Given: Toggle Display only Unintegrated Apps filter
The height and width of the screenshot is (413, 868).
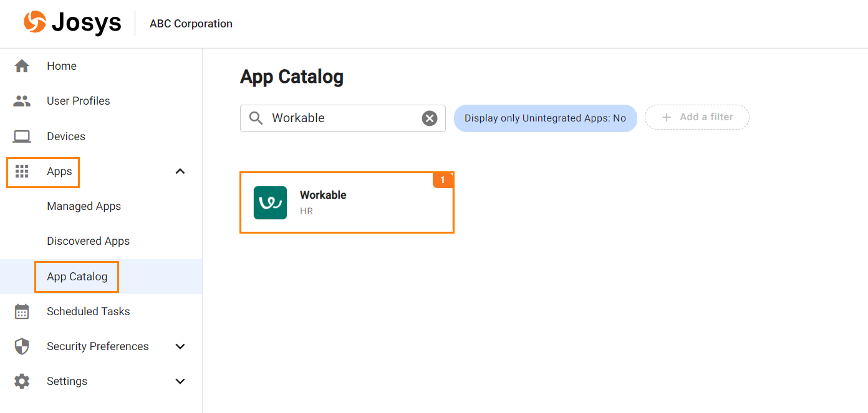Looking at the screenshot, I should (545, 118).
